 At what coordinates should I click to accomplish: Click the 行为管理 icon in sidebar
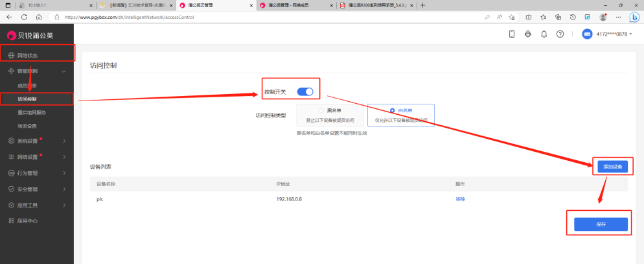12,173
